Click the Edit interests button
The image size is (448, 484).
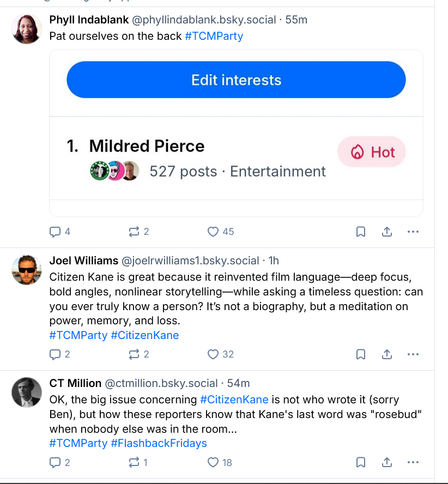[236, 80]
